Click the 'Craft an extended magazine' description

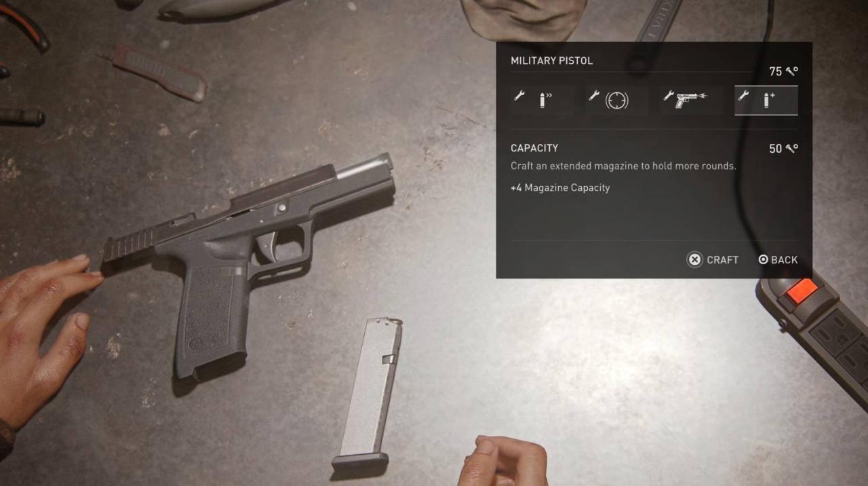(623, 166)
